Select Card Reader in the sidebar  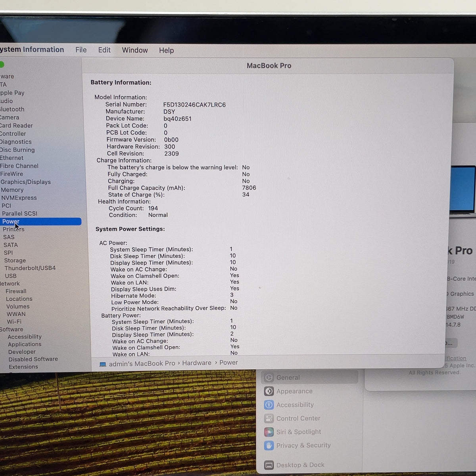[x=16, y=125]
